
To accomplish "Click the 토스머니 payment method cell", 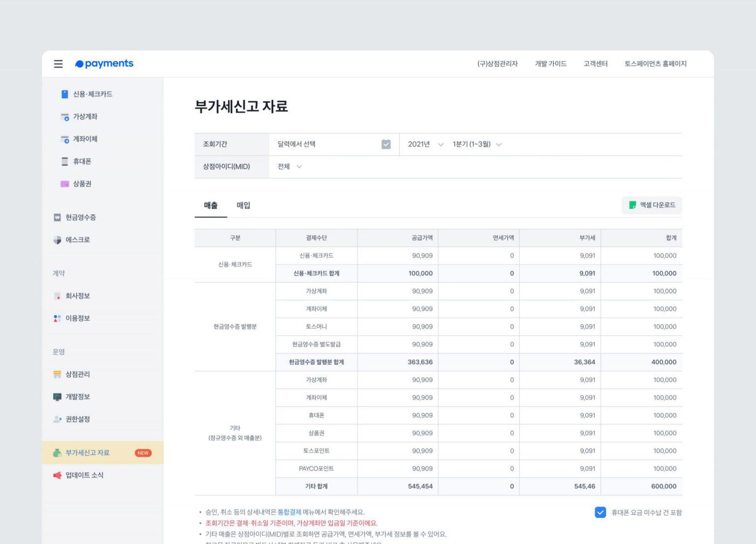I will (316, 326).
